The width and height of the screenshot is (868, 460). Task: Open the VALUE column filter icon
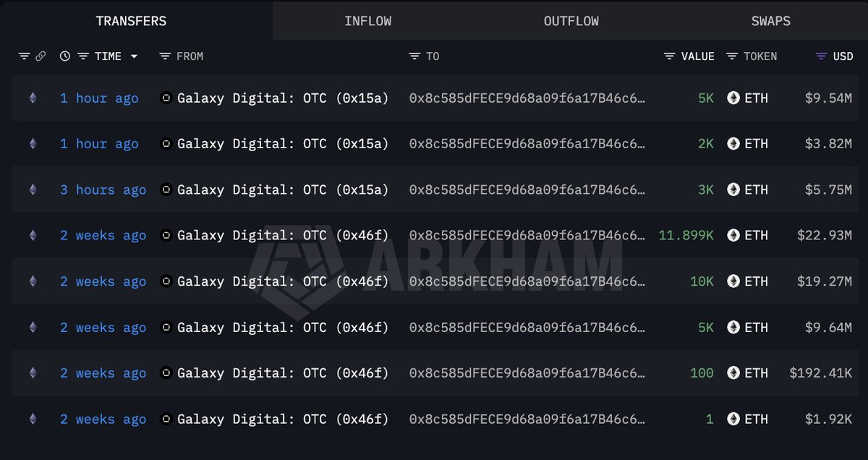pyautogui.click(x=670, y=56)
